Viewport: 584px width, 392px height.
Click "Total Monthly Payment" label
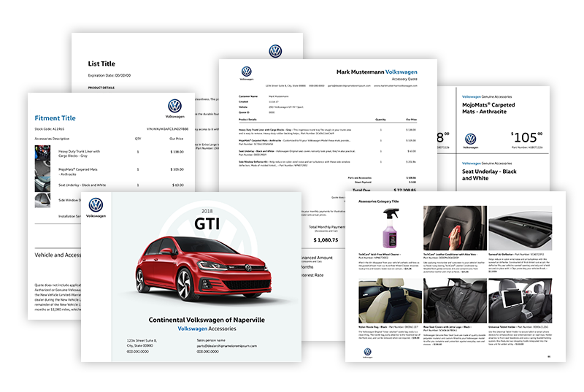(327, 227)
